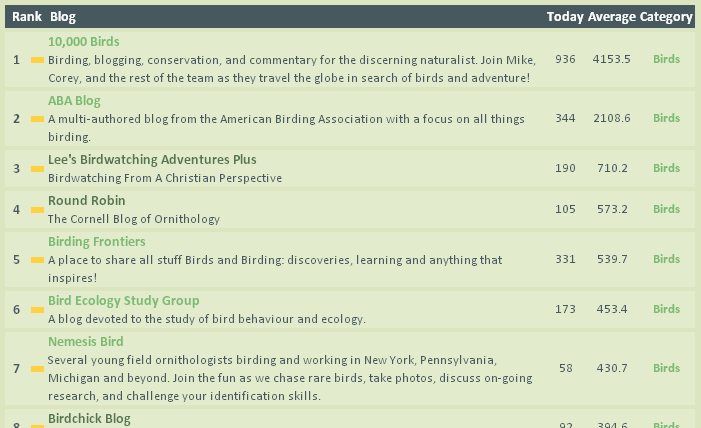Click the yellow status bar next to rank 3
Screen dimensions: 701x428
[x=38, y=169]
